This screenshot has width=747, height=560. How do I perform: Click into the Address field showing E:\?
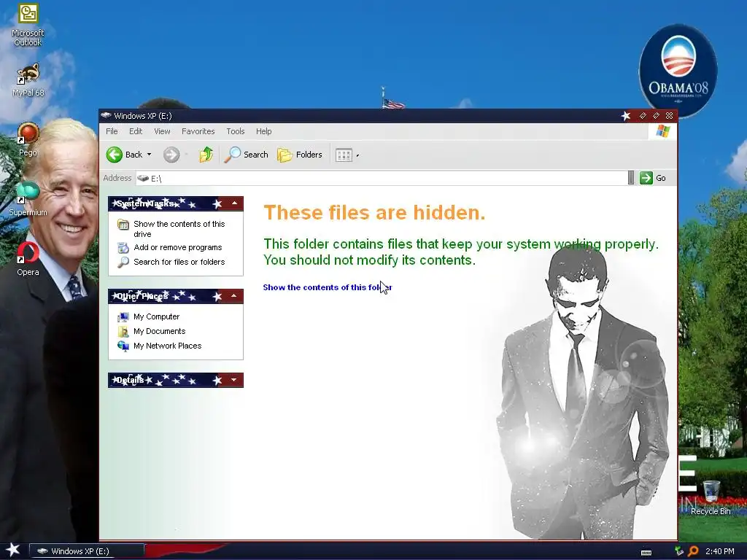click(x=381, y=178)
